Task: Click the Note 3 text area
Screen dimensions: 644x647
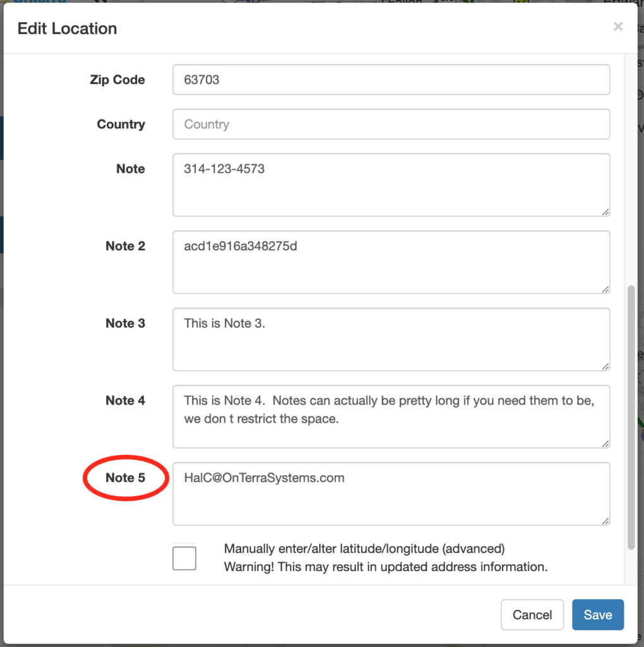Action: point(391,339)
